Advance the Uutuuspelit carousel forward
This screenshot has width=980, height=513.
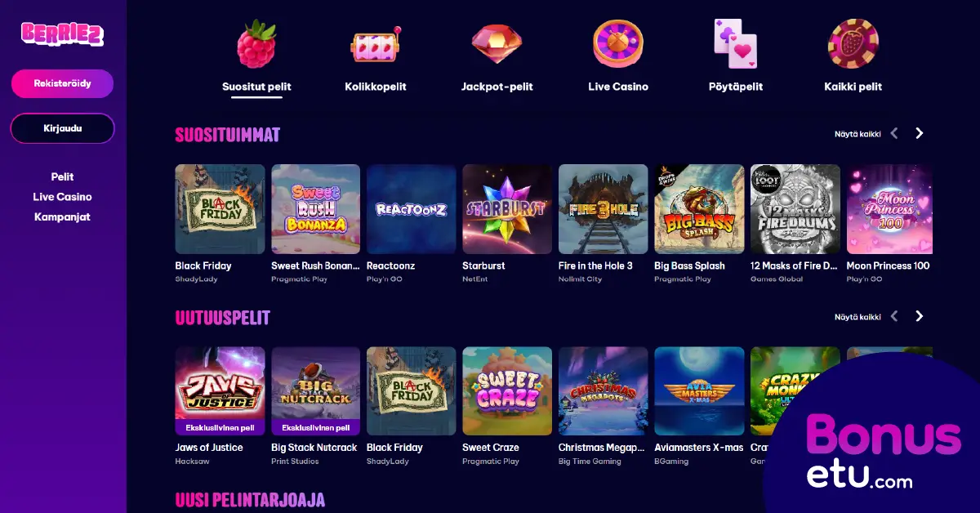coord(919,316)
